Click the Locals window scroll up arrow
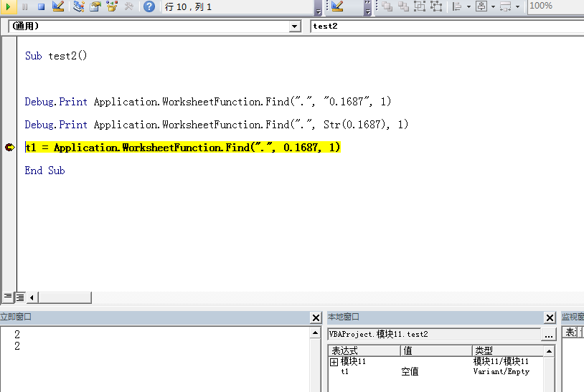Viewport: 584px width, 392px height. point(549,351)
